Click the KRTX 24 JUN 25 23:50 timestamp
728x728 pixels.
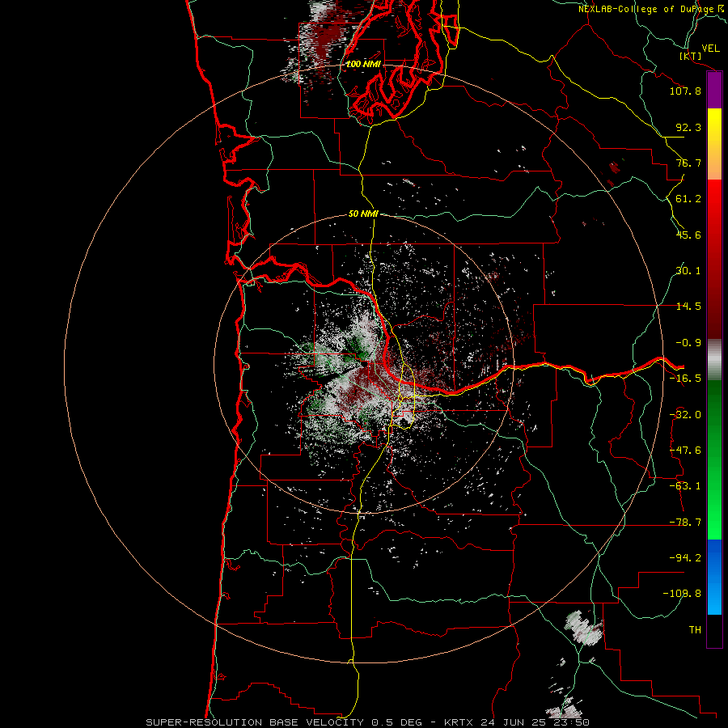pos(517,722)
